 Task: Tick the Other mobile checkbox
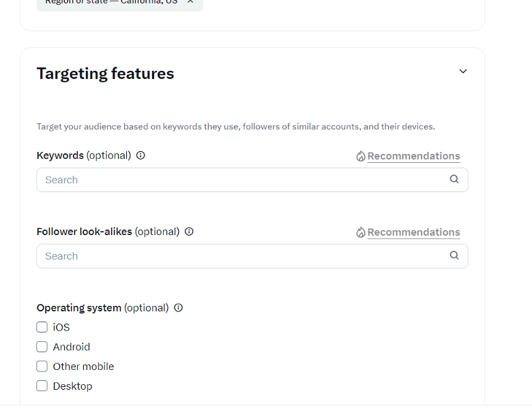42,367
